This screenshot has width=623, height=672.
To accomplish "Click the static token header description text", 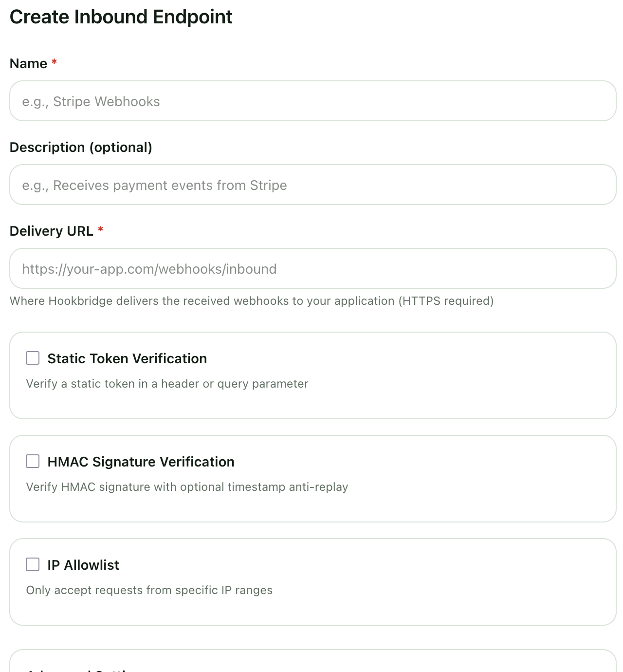I will [167, 384].
